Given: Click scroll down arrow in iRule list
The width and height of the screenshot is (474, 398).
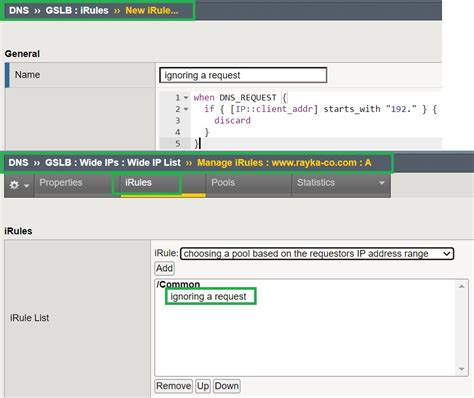Looking at the screenshot, I should [x=462, y=369].
